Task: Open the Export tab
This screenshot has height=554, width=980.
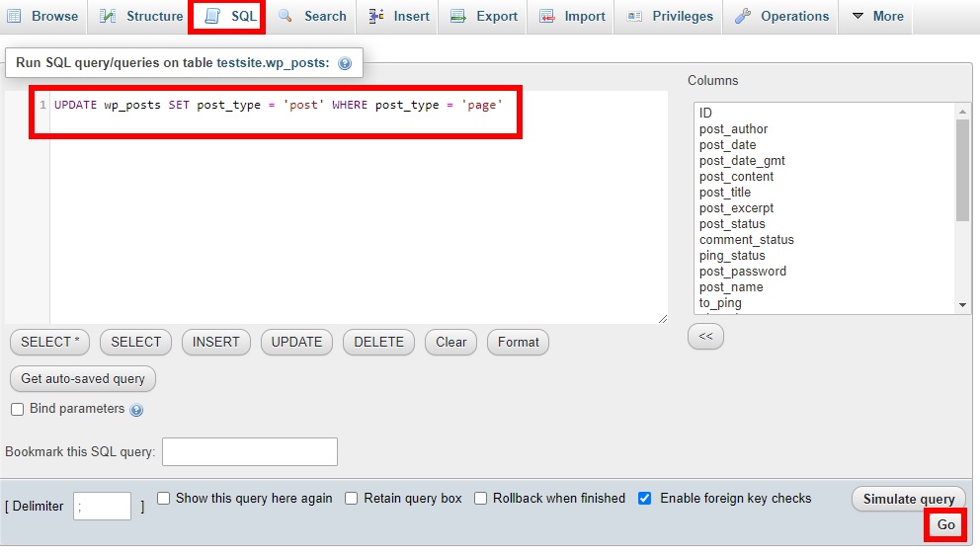Action: (x=483, y=16)
